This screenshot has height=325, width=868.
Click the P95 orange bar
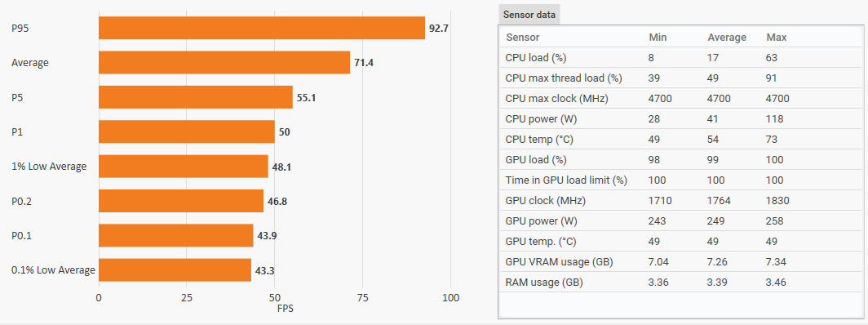[x=262, y=28]
